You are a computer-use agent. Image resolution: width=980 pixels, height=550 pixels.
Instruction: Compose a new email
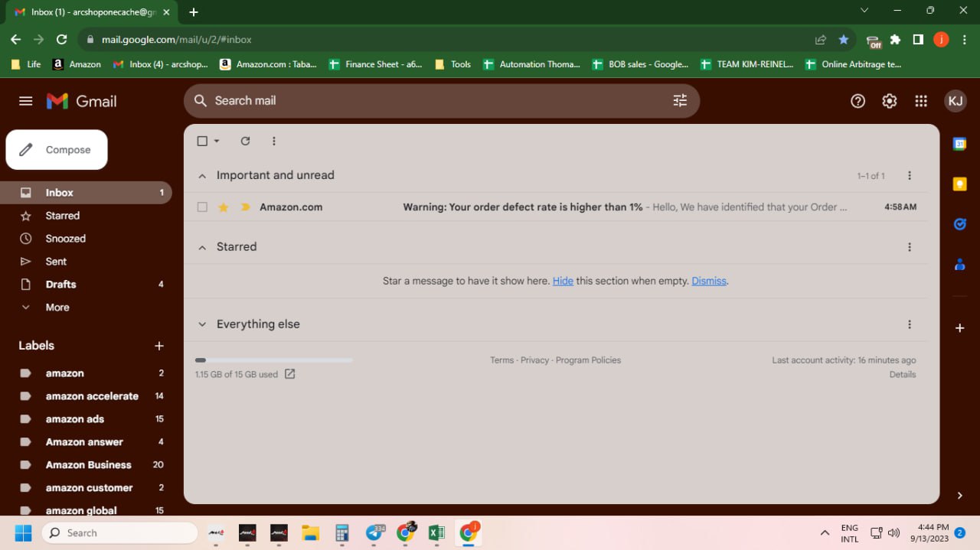[57, 150]
